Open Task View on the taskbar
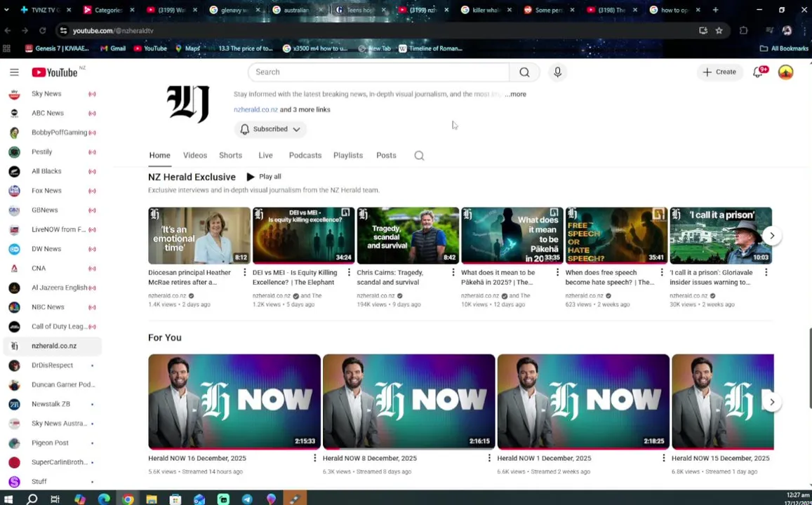 tap(55, 499)
